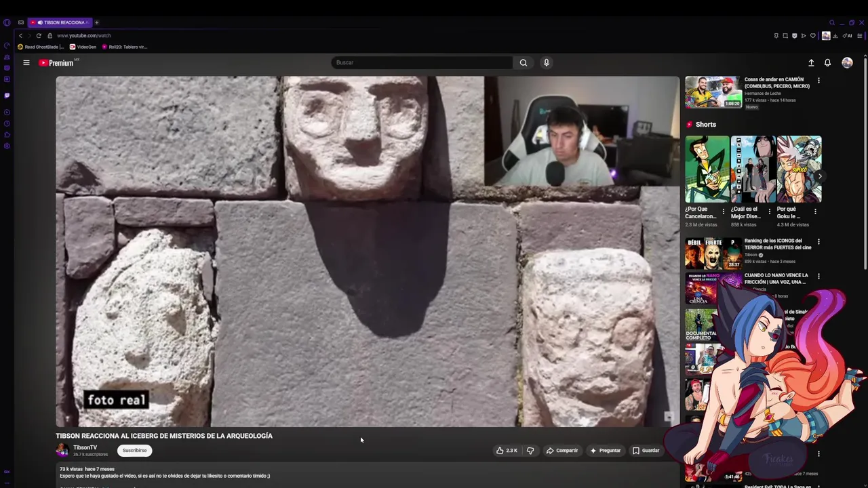This screenshot has height=488, width=868.
Task: Open options for Ranking de los ICONOS video
Action: tap(818, 242)
